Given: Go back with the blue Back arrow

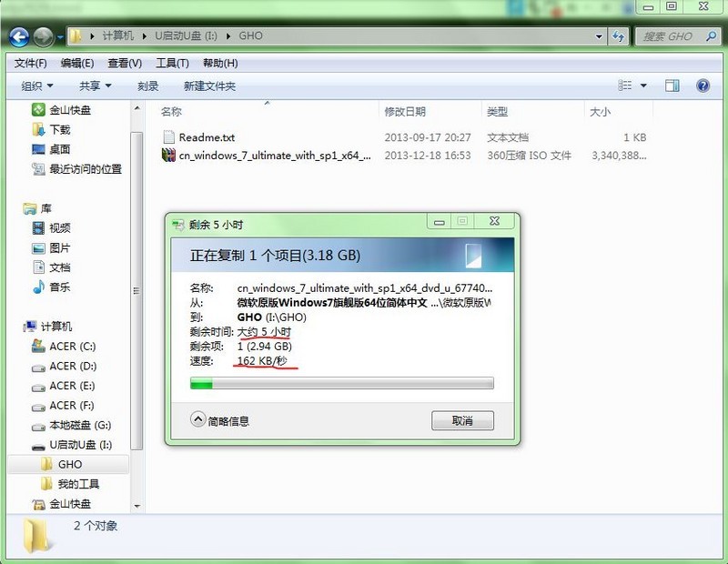Looking at the screenshot, I should [x=19, y=37].
